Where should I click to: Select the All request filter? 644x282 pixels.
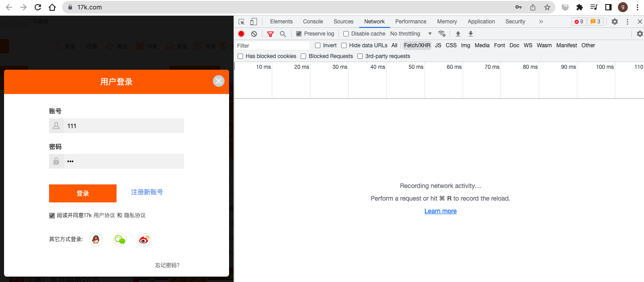pyautogui.click(x=394, y=45)
